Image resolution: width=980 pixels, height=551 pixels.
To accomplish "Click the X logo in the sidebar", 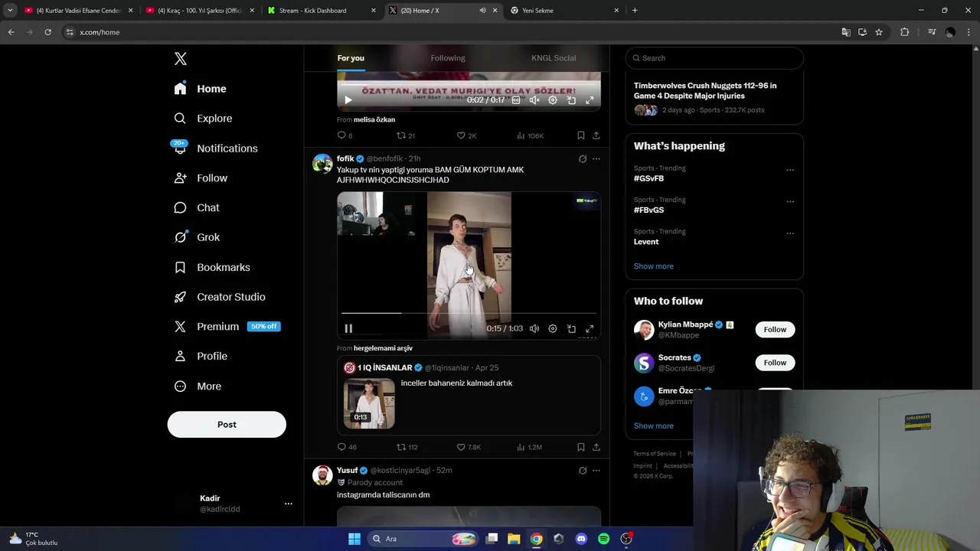I will [x=180, y=59].
